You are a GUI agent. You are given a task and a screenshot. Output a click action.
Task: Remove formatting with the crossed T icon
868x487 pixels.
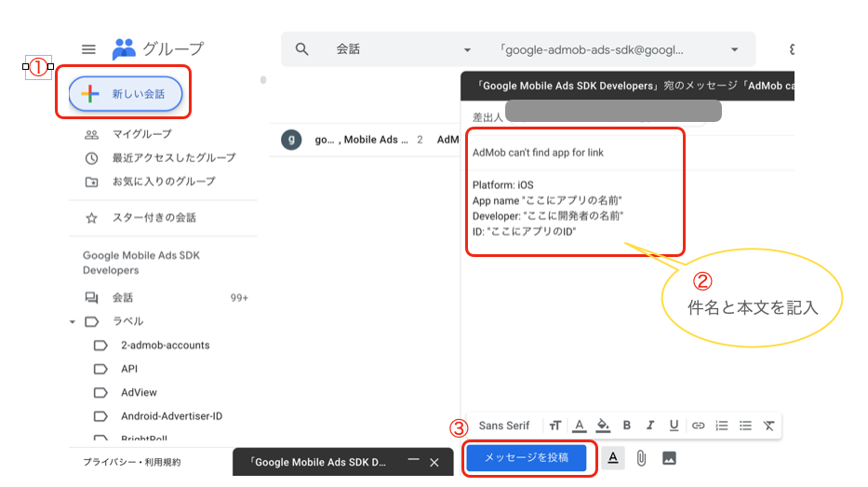(x=768, y=426)
